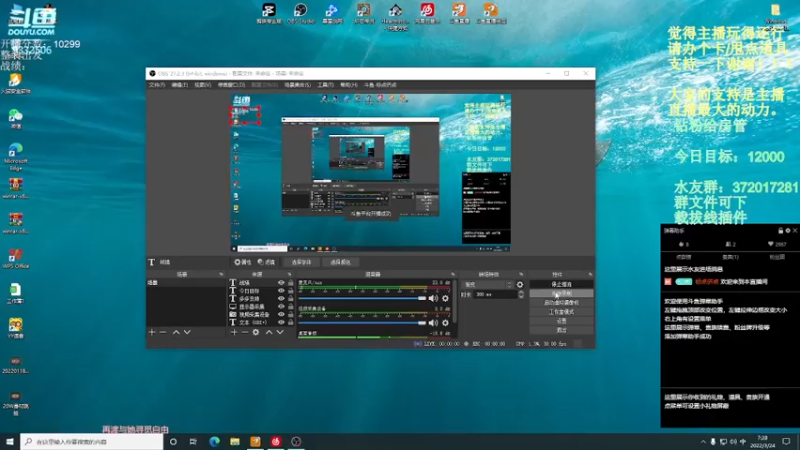Open the 麦克风/Aux channel gear settings
Viewport: 800px width, 450px height.
click(x=445, y=298)
